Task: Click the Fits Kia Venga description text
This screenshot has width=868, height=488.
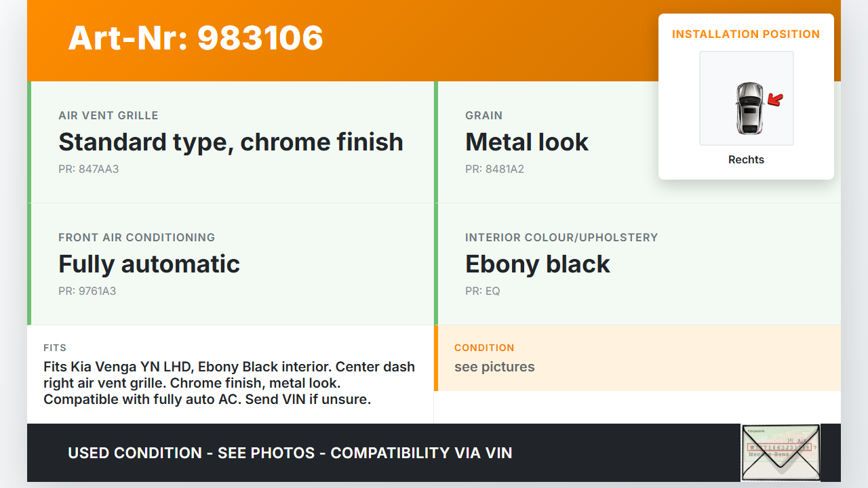Action: click(x=229, y=383)
